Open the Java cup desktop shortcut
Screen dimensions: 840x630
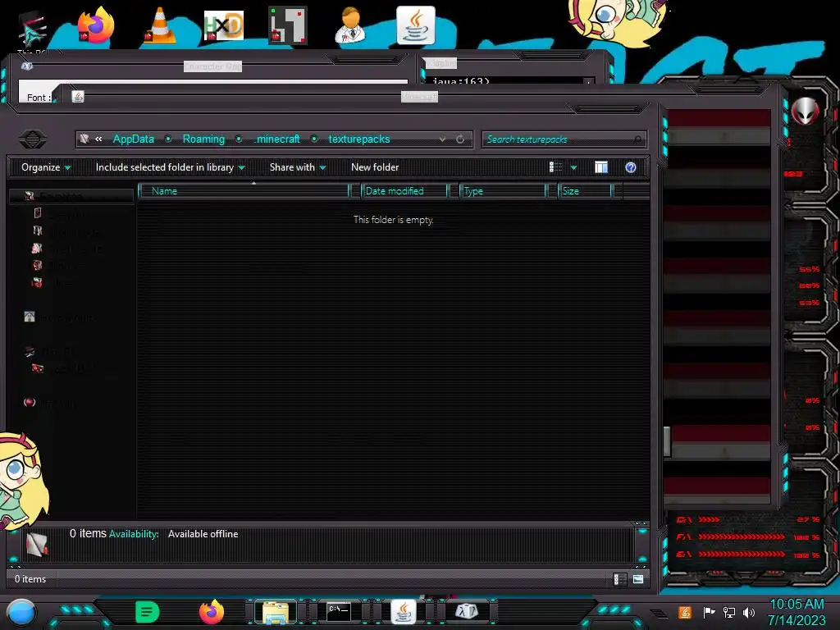click(x=416, y=25)
